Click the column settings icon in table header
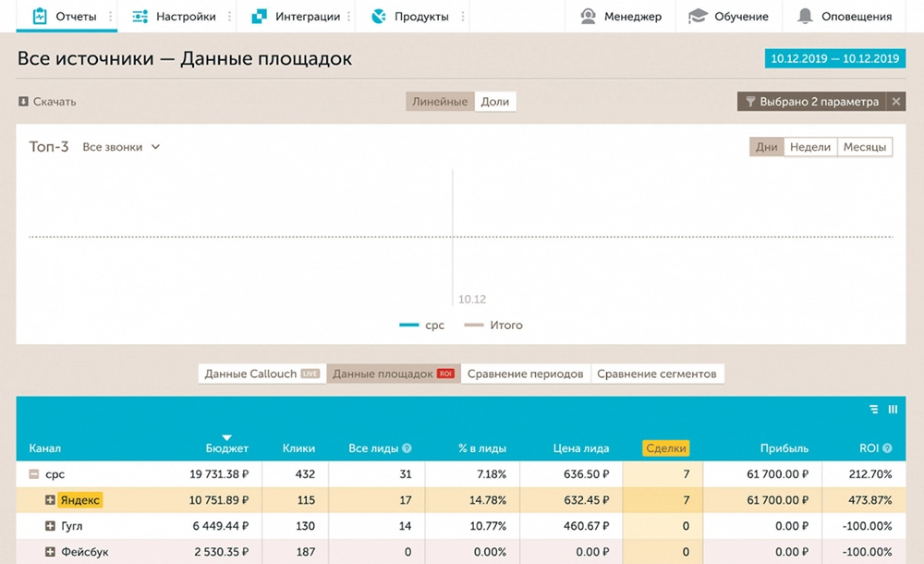The image size is (924, 564). point(892,409)
